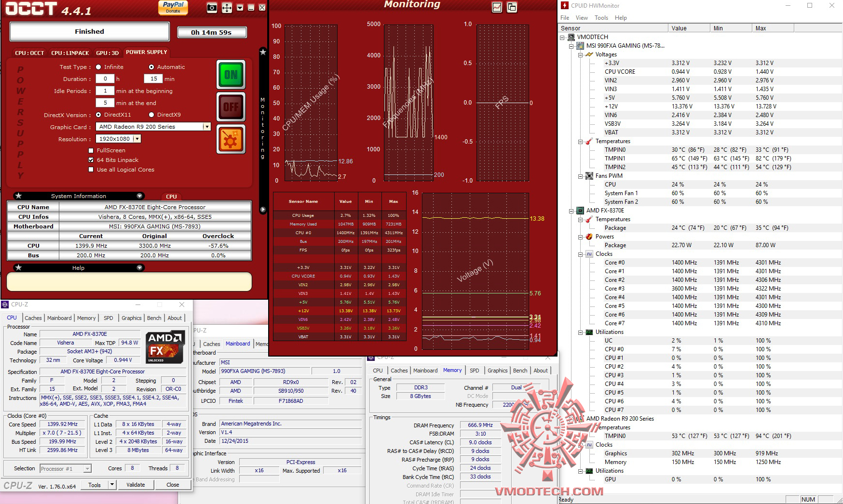
Task: Open the graph options icon in Monitoring panel
Action: 497,7
